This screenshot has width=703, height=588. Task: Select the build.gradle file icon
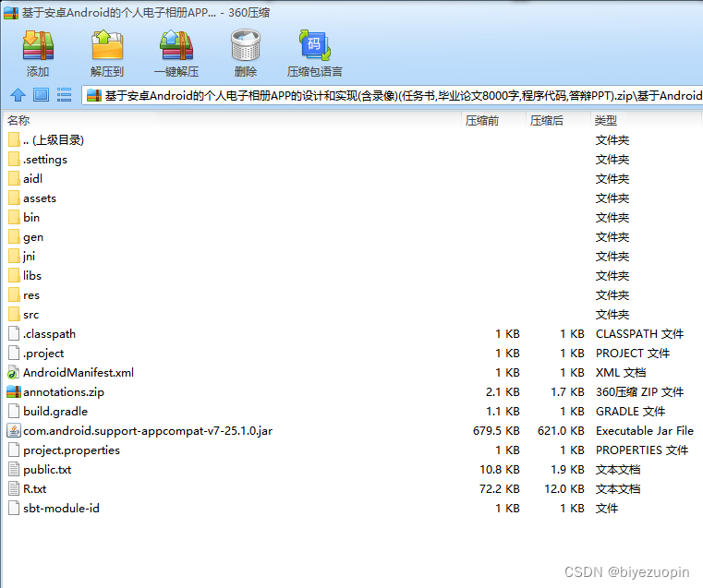coord(14,411)
